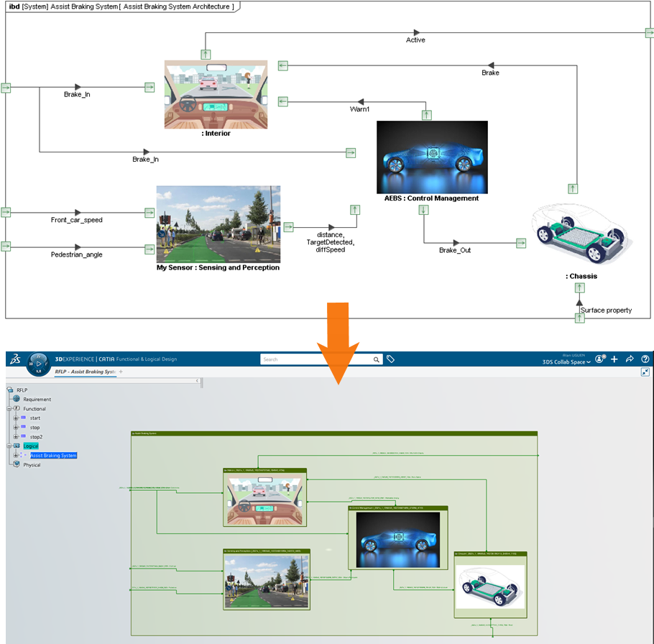
Task: Select Front_car_speed boundary port on frame edge
Action: pos(6,212)
